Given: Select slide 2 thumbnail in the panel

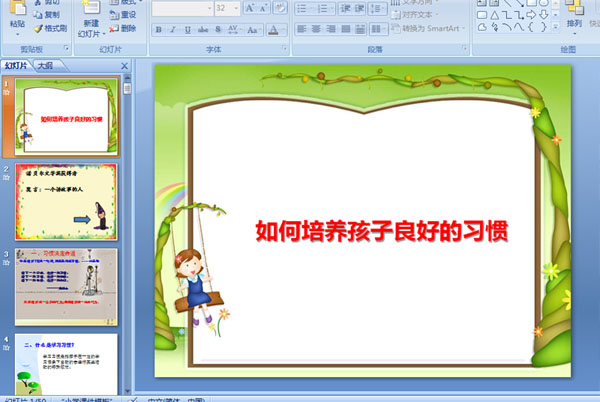Looking at the screenshot, I should click(x=66, y=202).
